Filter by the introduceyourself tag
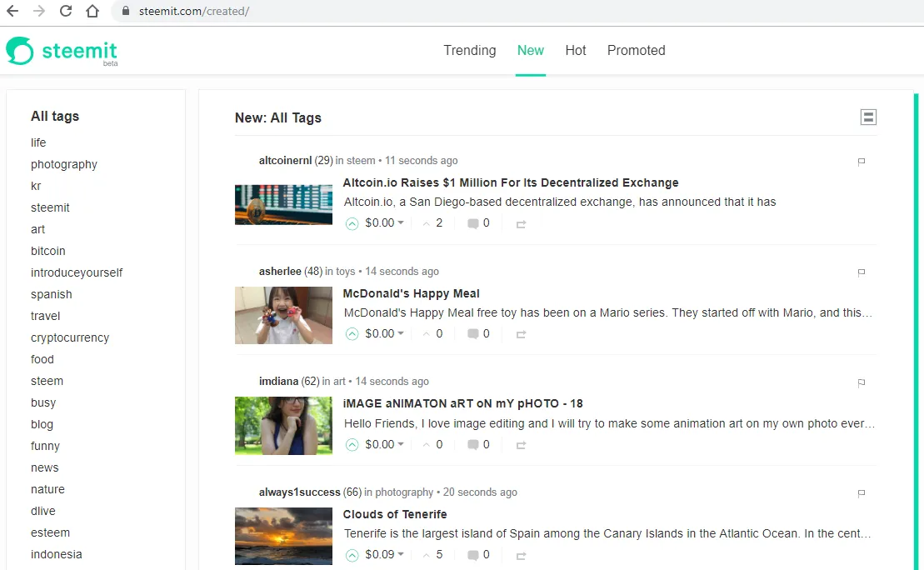Screen dimensions: 924x570 tap(77, 272)
